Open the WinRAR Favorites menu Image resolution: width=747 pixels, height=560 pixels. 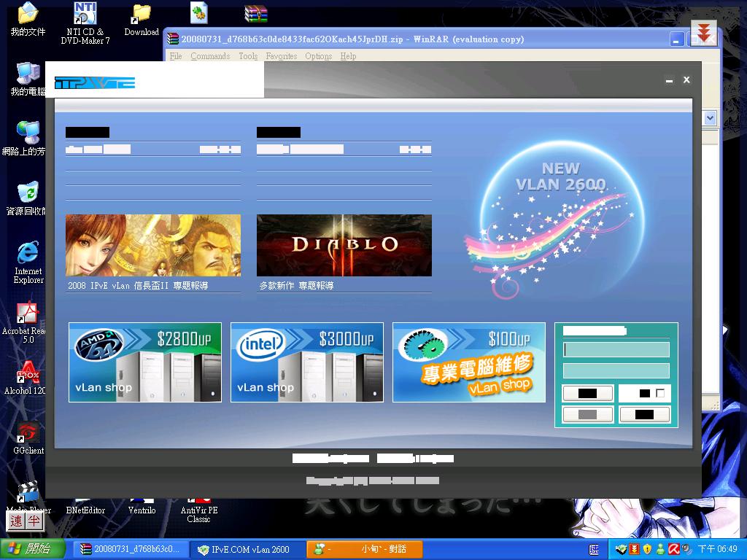coord(281,56)
